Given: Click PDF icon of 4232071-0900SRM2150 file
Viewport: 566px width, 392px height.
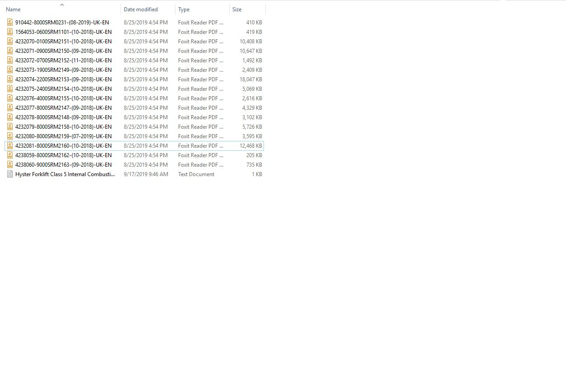Looking at the screenshot, I should (10, 51).
